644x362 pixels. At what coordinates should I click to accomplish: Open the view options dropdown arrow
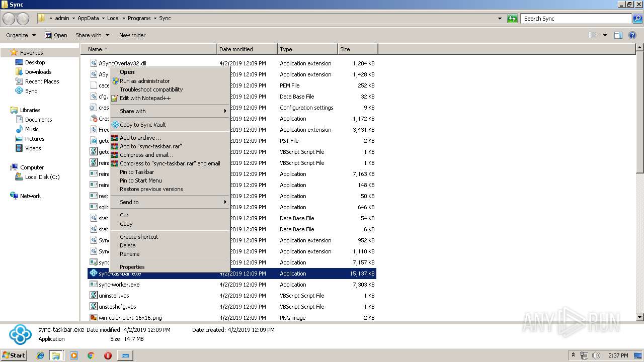coord(605,35)
